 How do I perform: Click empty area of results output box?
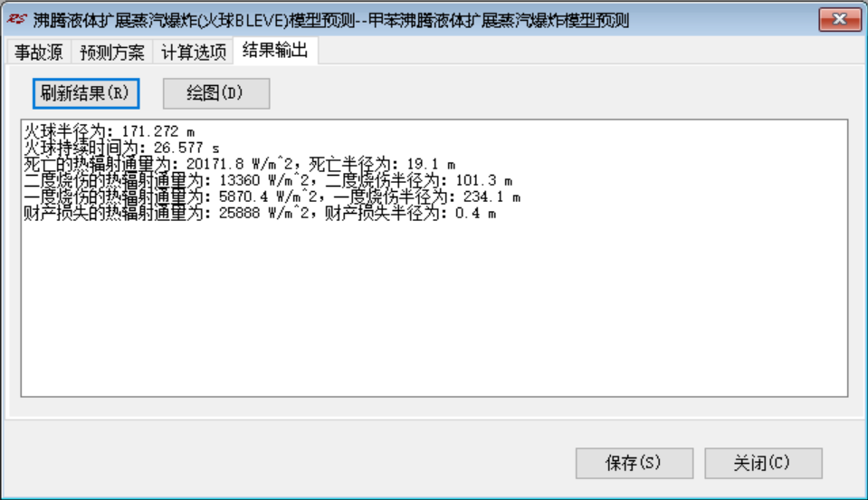(434, 310)
